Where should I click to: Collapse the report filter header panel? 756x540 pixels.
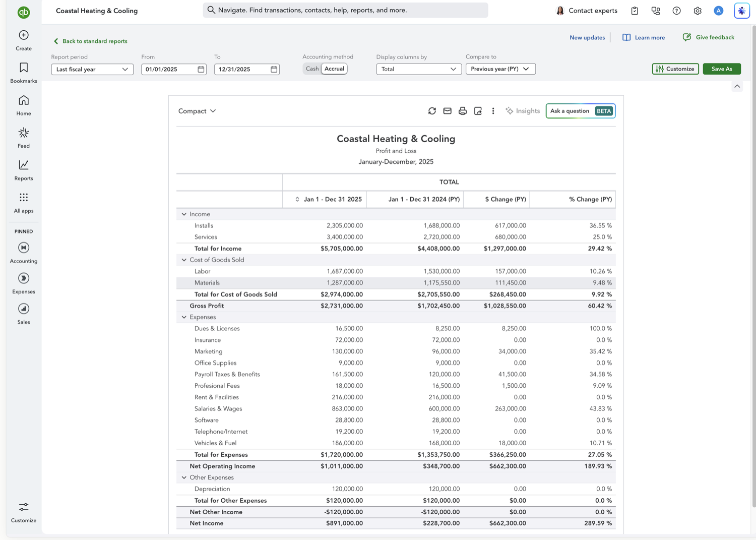pyautogui.click(x=737, y=86)
